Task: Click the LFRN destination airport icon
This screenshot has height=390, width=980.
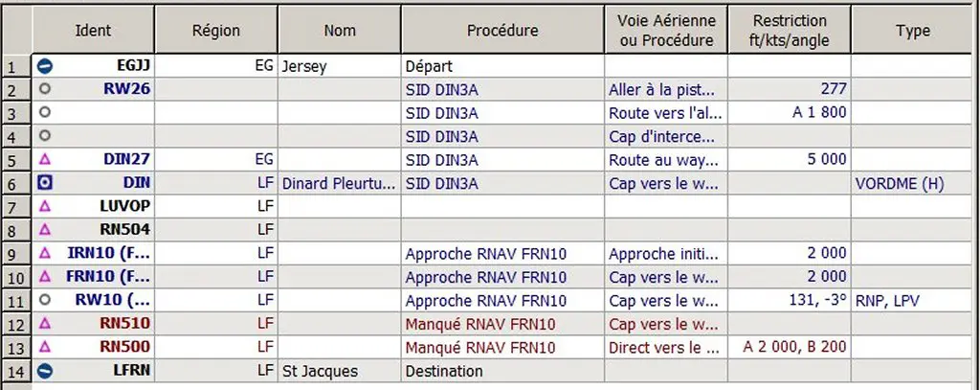Action: (45, 371)
